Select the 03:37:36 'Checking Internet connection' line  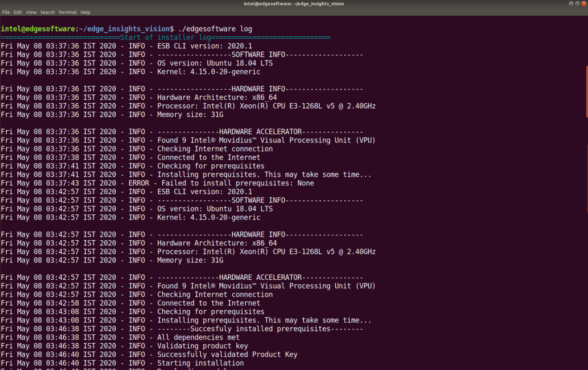137,149
